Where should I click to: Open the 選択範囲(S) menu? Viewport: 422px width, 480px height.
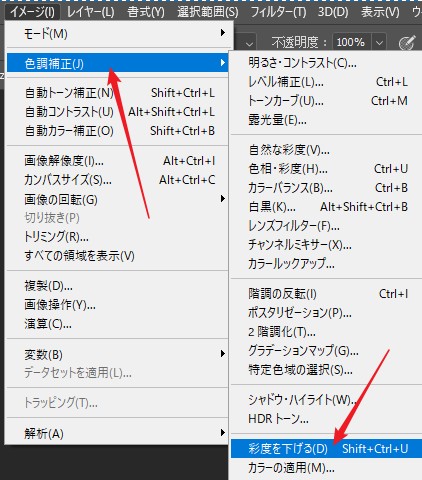click(x=208, y=12)
